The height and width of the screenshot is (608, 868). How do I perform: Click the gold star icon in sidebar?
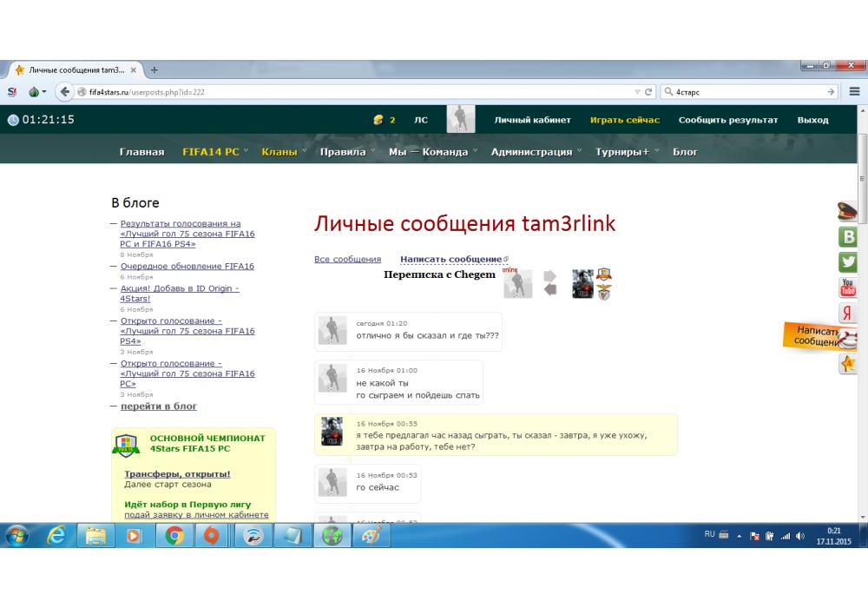coord(848,365)
